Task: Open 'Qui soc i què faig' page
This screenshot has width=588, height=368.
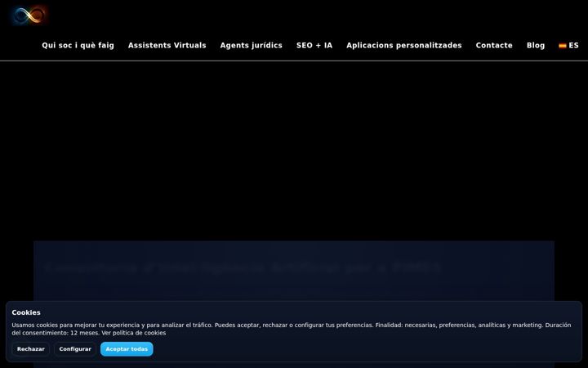Action: click(x=78, y=46)
